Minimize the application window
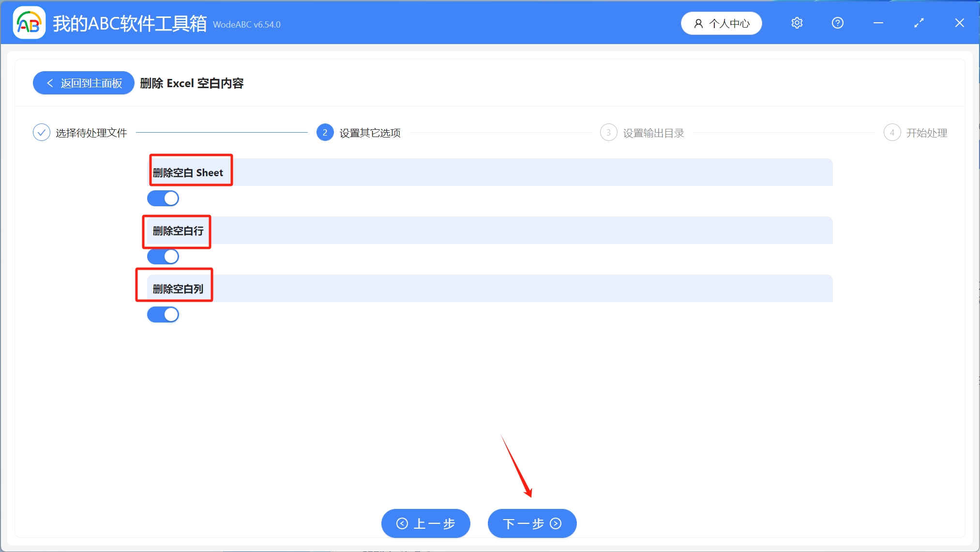The height and width of the screenshot is (552, 980). 878,23
